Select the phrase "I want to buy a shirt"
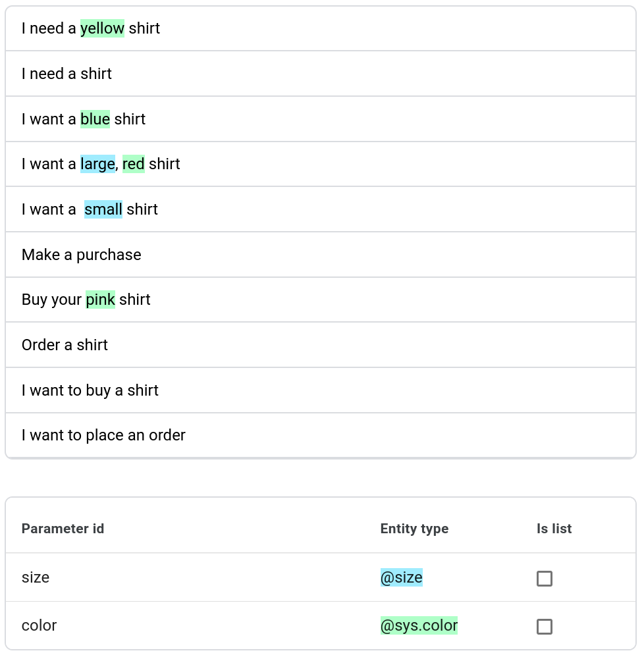The width and height of the screenshot is (644, 657). click(90, 390)
